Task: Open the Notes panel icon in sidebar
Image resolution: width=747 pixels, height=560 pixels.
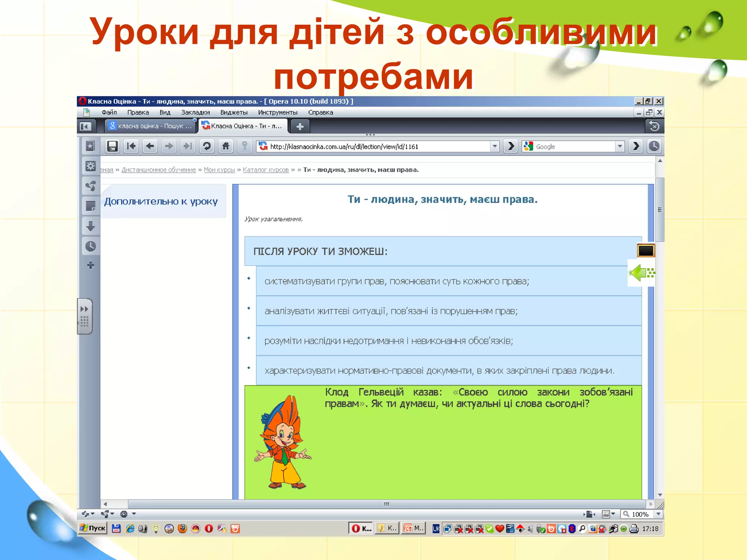Action: point(90,206)
